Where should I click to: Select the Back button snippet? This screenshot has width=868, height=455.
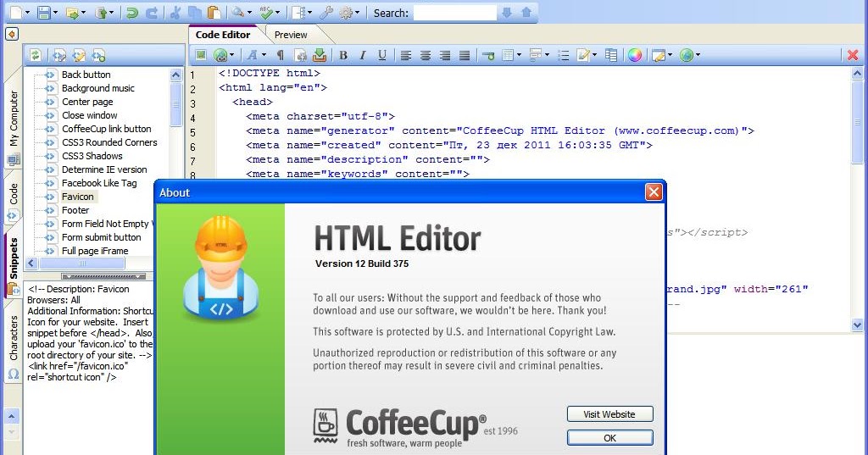click(x=86, y=75)
